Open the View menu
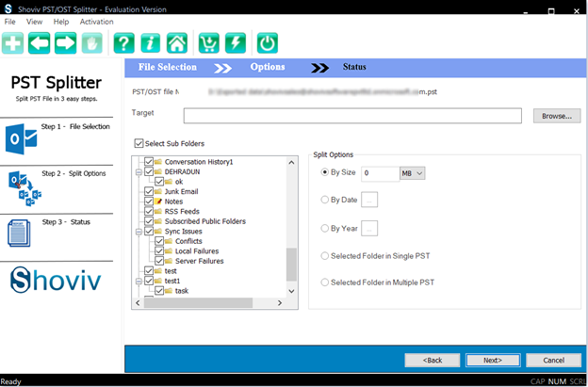Screen dimensions: 588x387 [x=34, y=22]
